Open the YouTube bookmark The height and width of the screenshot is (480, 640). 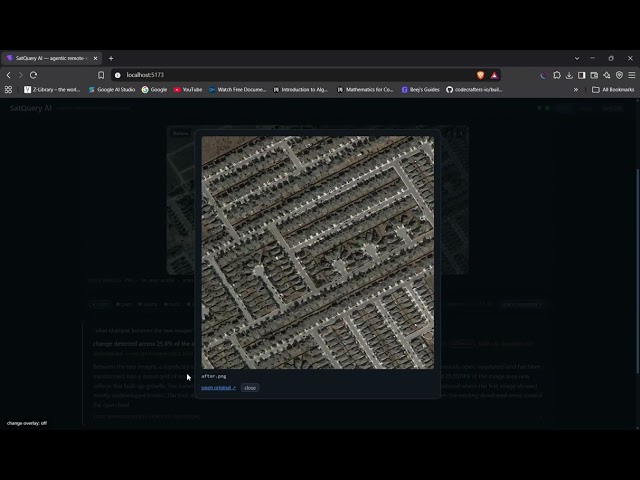188,89
